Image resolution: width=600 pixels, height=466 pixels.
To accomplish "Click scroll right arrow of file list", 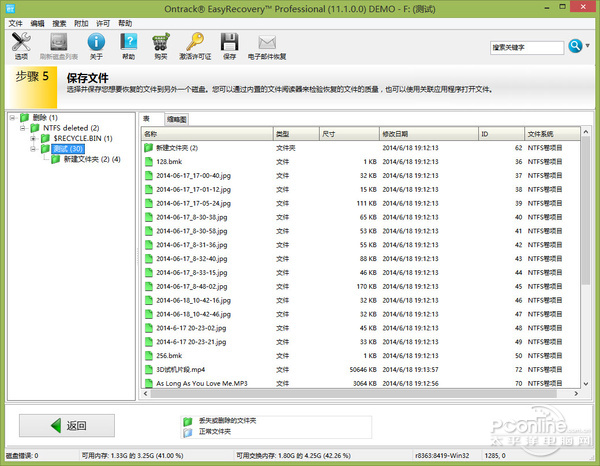I will pyautogui.click(x=576, y=393).
